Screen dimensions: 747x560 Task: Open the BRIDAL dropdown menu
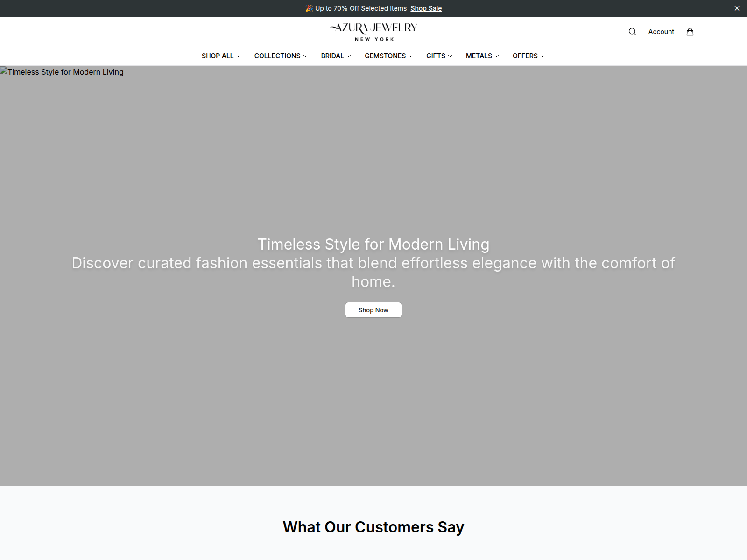[x=336, y=56]
